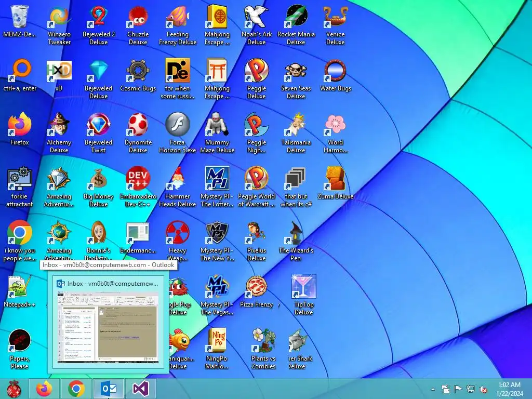This screenshot has width=532, height=399.
Task: Switch to Chrome on the taskbar
Action: click(76, 389)
